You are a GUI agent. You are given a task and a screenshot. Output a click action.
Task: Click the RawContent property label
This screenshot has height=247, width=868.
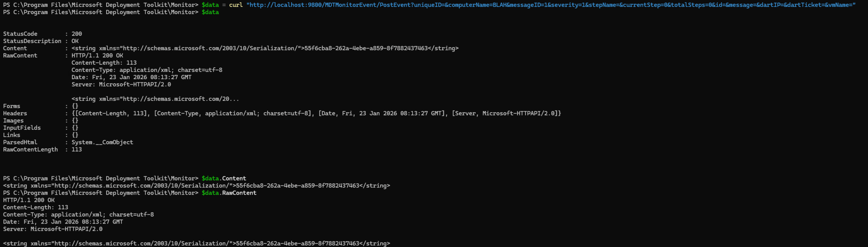pos(20,56)
